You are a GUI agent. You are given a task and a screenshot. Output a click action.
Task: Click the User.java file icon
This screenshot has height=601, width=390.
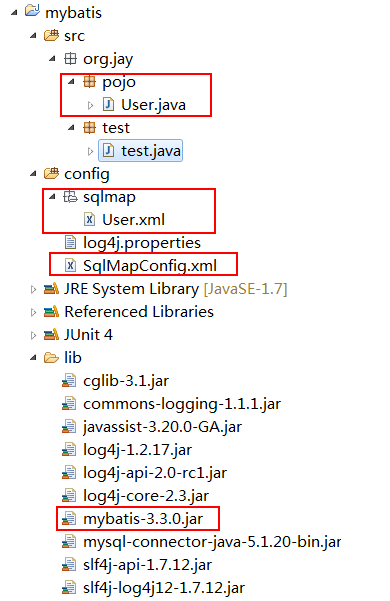point(108,104)
